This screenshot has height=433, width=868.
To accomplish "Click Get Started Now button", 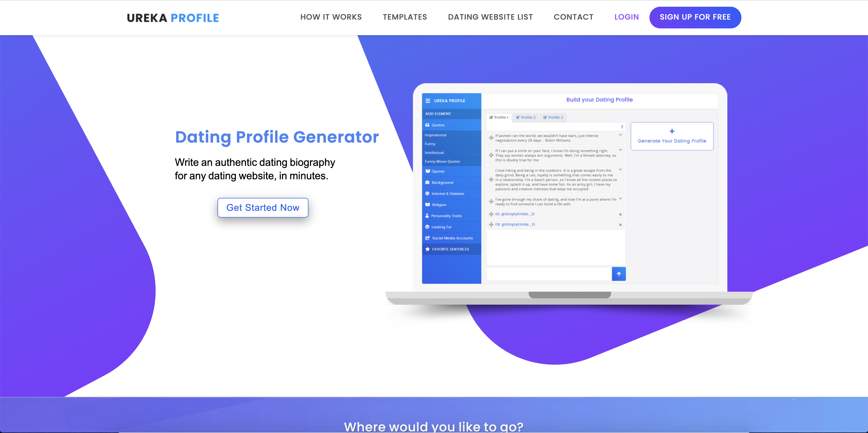I will point(263,208).
